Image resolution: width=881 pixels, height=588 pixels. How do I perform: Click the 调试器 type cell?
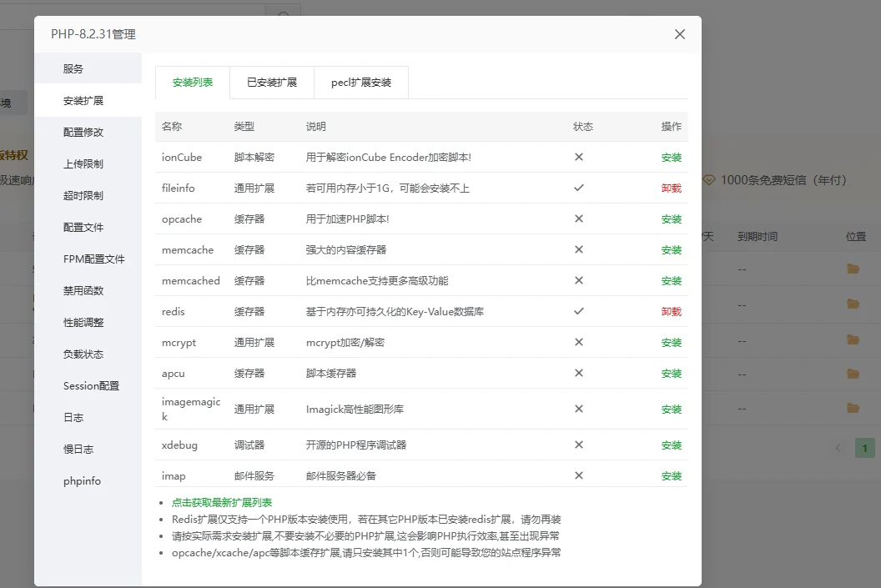tap(249, 445)
